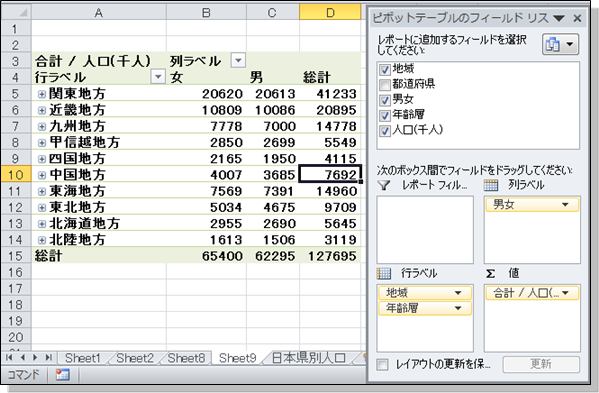The image size is (599, 393).
Task: Click the 更新 button
Action: pos(541,364)
